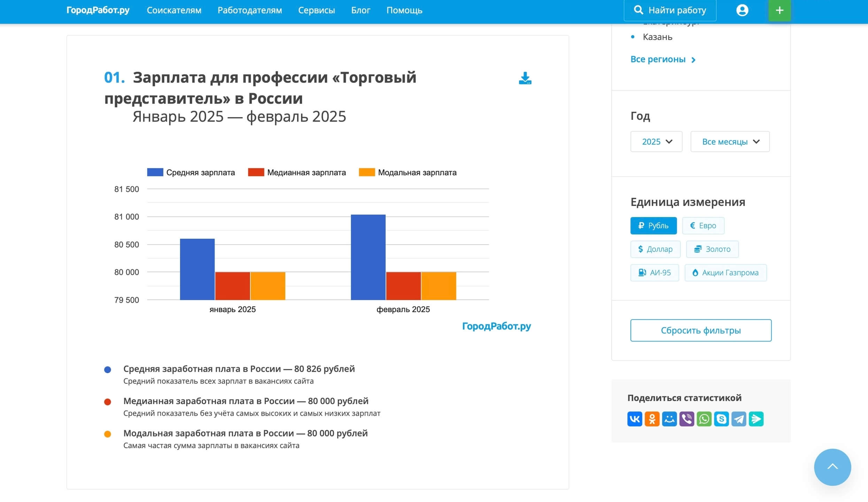868x502 pixels.
Task: Click the blue январь 2025 average bar
Action: [x=197, y=269]
